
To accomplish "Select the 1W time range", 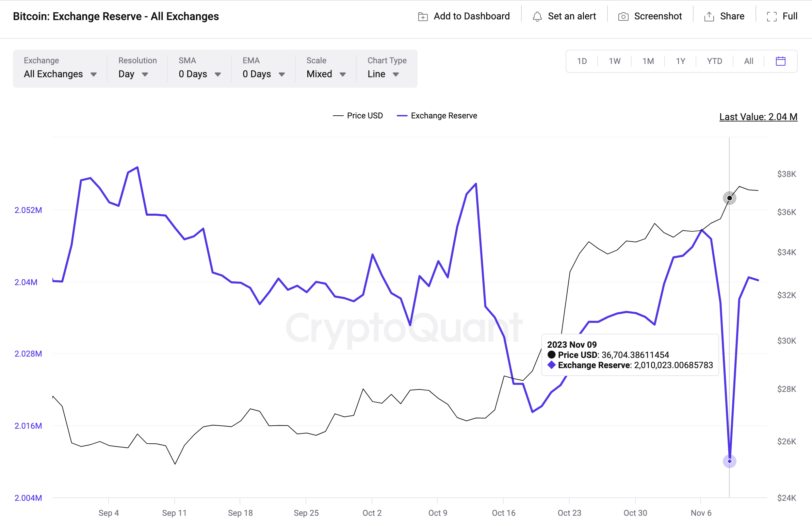I will (x=615, y=61).
